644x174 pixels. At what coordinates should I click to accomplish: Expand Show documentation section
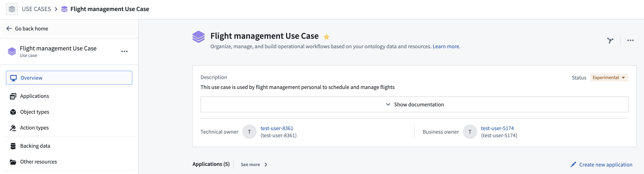414,104
